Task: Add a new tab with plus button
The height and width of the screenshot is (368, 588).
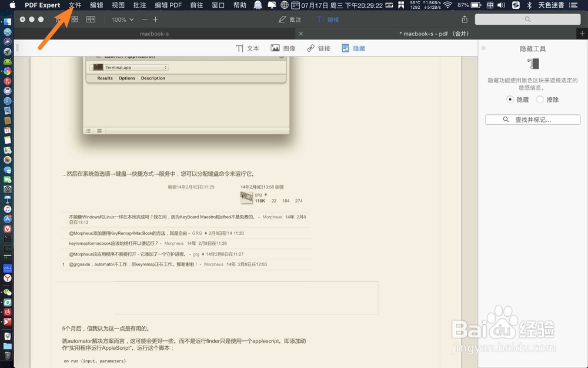Action: coord(582,34)
